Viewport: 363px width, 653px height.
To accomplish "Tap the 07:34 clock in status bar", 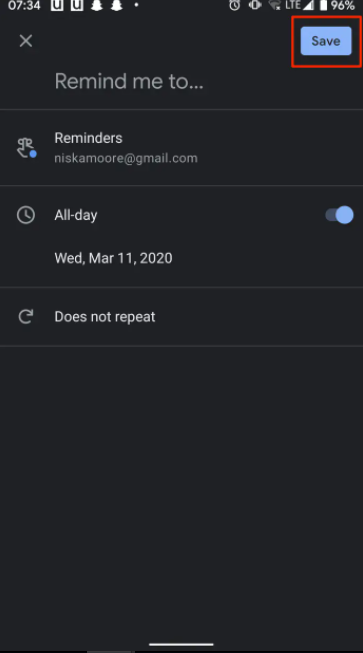I will [24, 5].
